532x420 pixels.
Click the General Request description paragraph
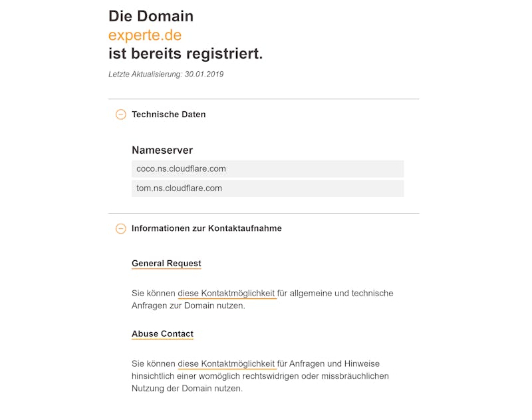tap(262, 300)
